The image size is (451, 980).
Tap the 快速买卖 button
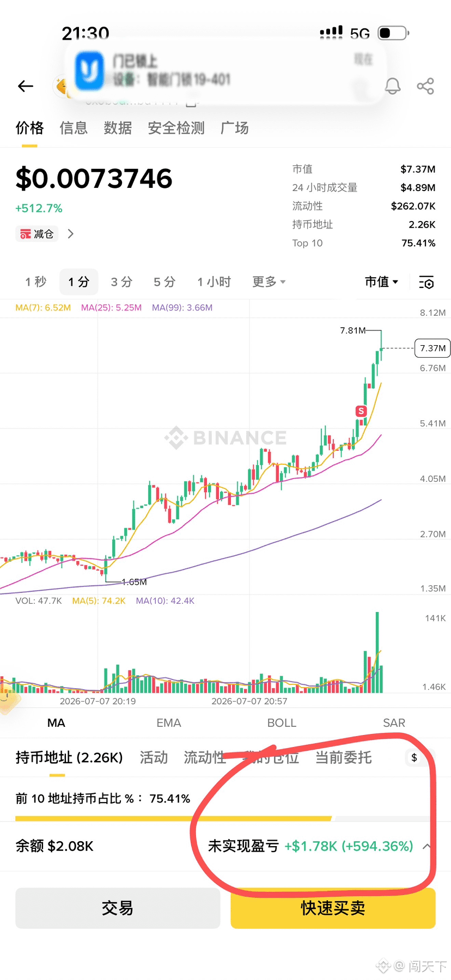tap(333, 908)
